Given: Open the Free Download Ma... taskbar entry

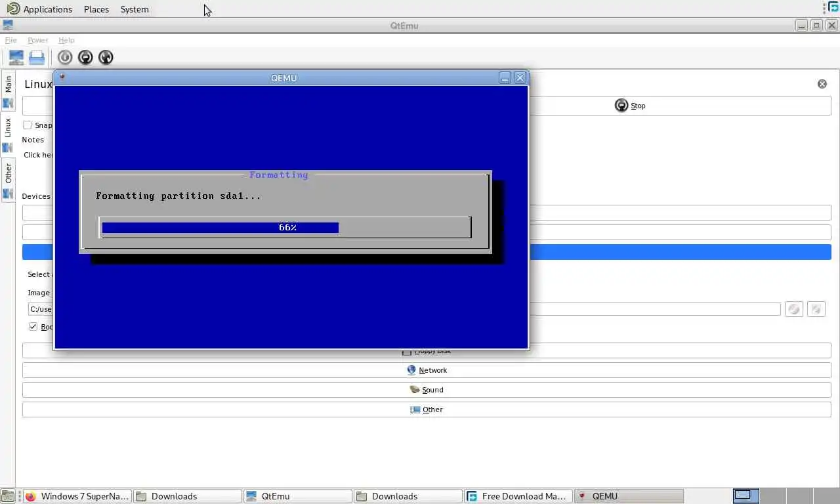Looking at the screenshot, I should pyautogui.click(x=518, y=496).
